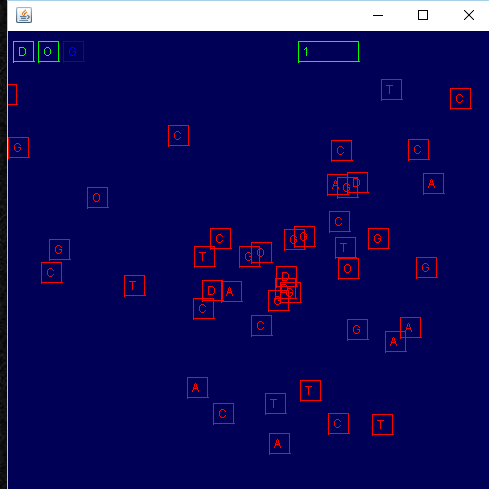Maximize the game window
Image resolution: width=489 pixels, height=489 pixels.
coord(423,15)
